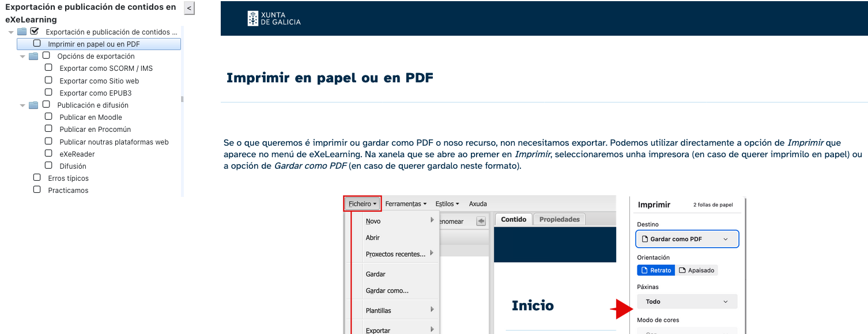Click the sidebar scrollbar handle
This screenshot has height=334, width=868.
[x=182, y=99]
